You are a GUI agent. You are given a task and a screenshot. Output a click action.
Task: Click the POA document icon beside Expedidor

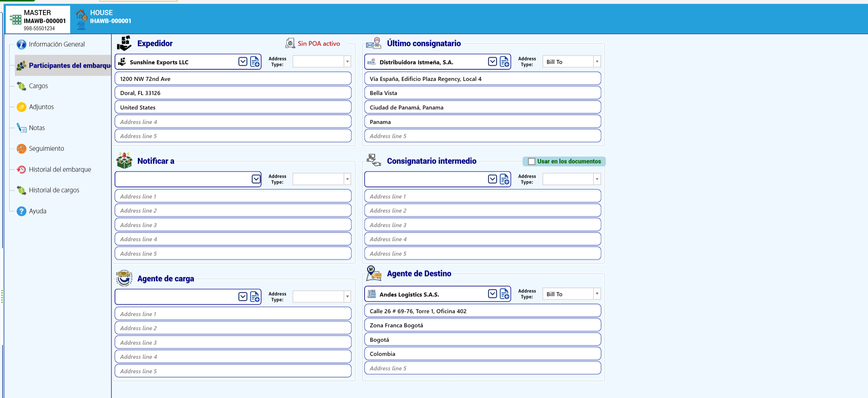290,43
